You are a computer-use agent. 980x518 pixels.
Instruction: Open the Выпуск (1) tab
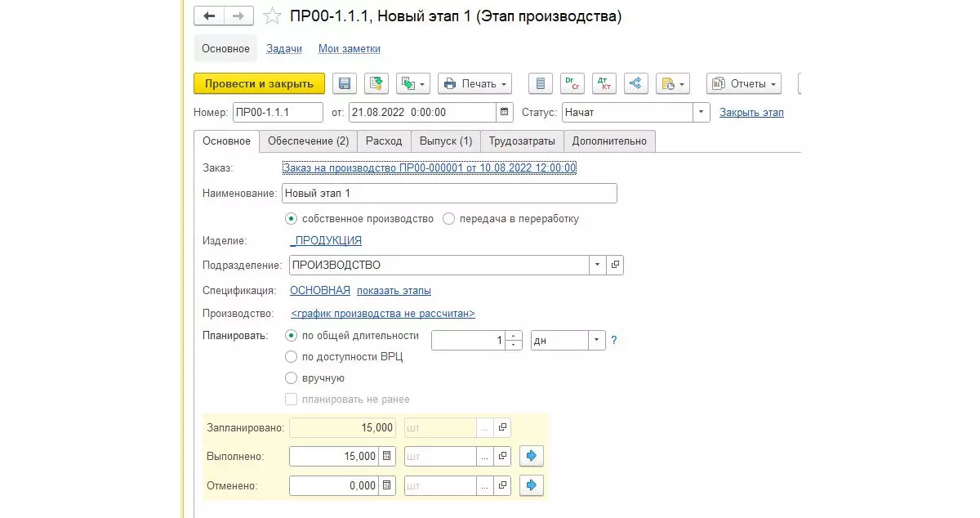pos(446,141)
